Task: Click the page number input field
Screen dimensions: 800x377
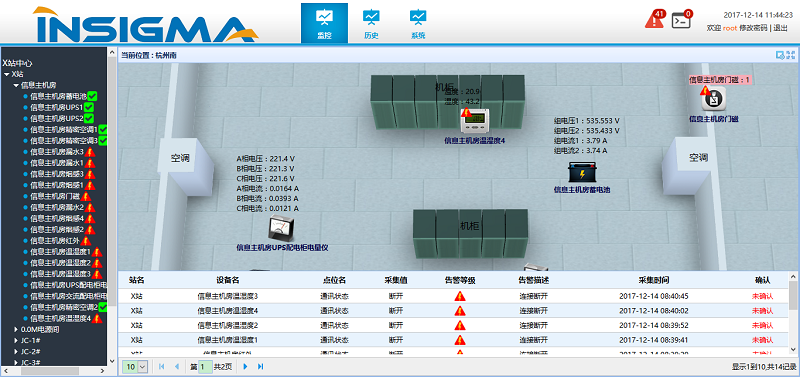Action: pos(205,366)
